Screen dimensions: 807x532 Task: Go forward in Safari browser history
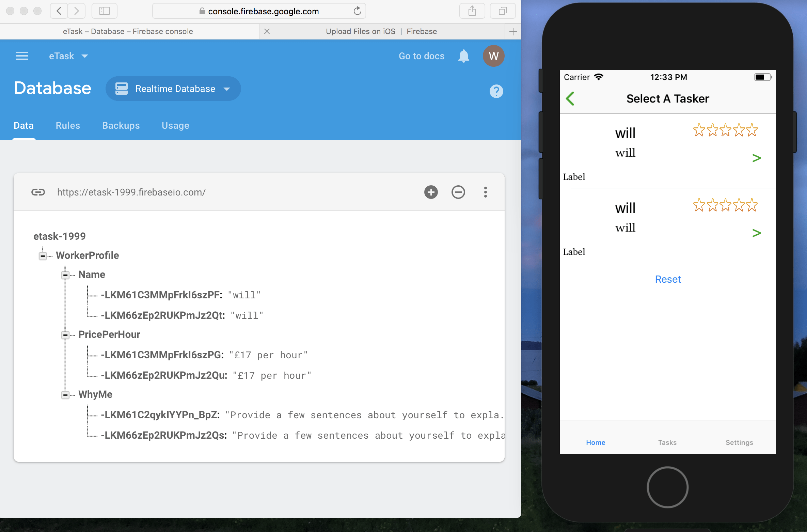[77, 11]
